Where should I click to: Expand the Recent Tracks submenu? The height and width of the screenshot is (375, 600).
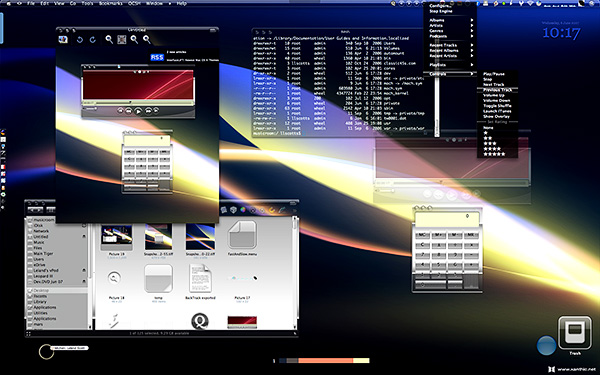click(x=450, y=45)
